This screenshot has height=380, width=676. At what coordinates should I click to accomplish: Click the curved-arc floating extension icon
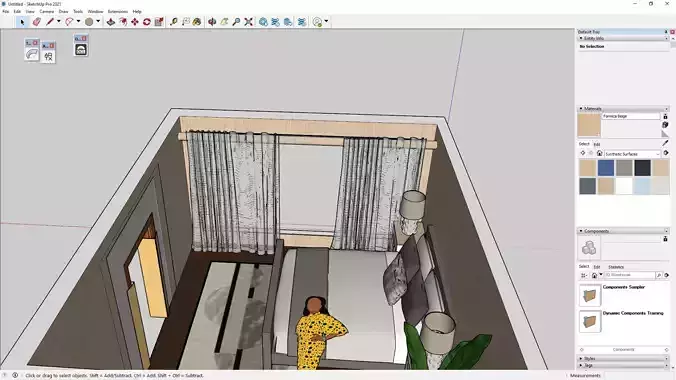pos(32,54)
